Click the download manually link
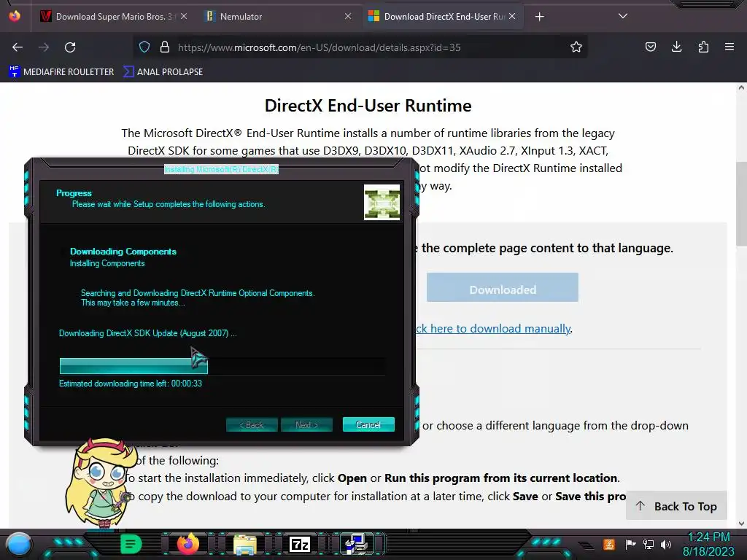This screenshot has width=747, height=560. 492,329
